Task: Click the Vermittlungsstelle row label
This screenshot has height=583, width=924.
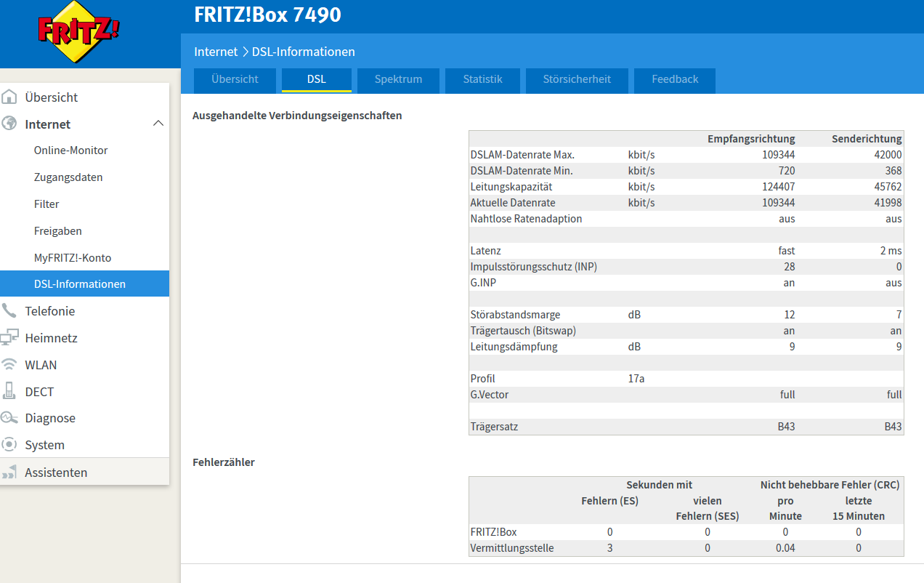Action: (x=512, y=548)
